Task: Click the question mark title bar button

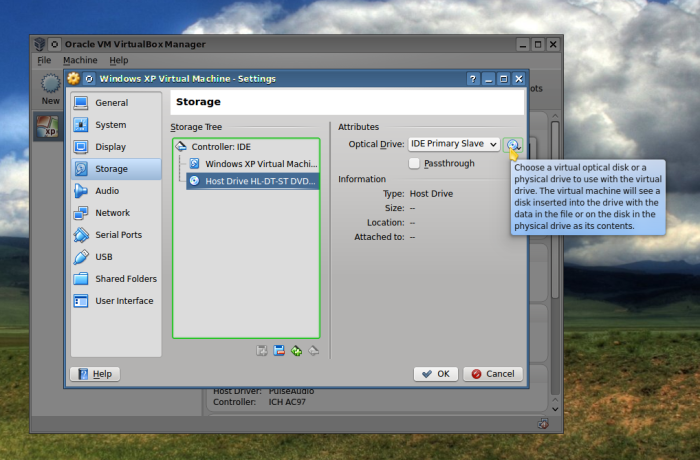Action: click(473, 79)
